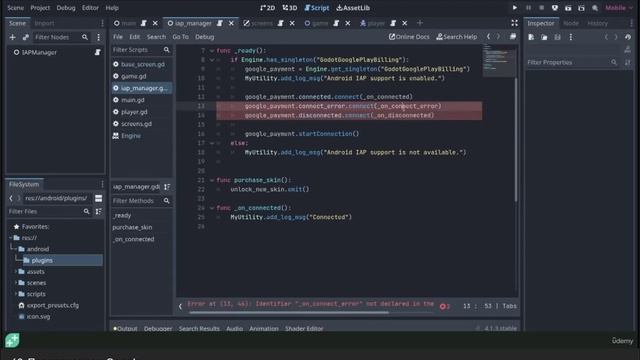The width and height of the screenshot is (640, 360).
Task: Run the current scene icon
Action: point(568,8)
